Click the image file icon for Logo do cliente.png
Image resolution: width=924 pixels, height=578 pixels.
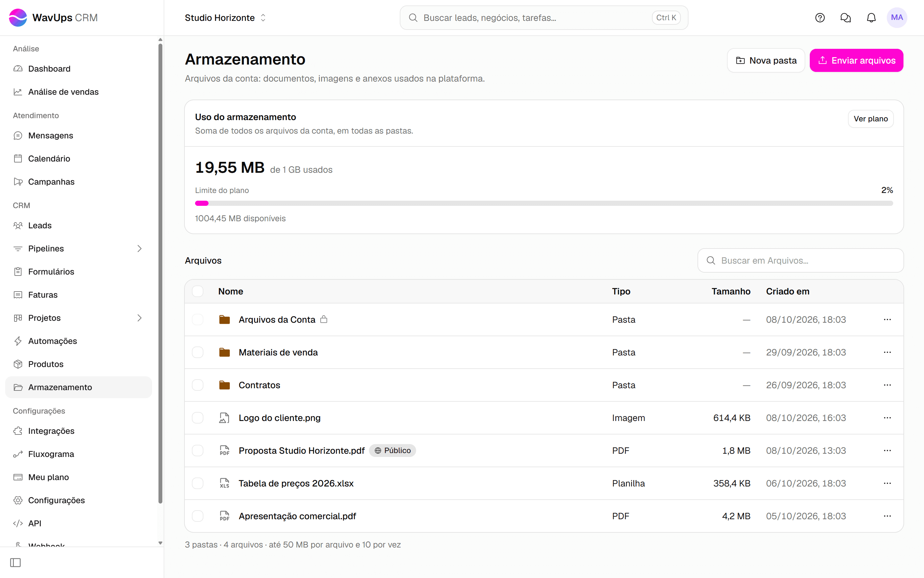(x=225, y=418)
